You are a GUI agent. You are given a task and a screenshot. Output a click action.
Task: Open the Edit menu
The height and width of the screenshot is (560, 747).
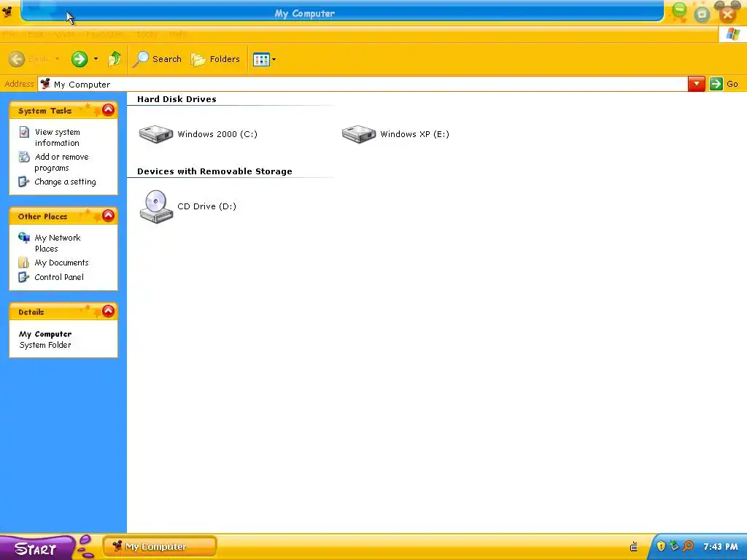click(36, 34)
